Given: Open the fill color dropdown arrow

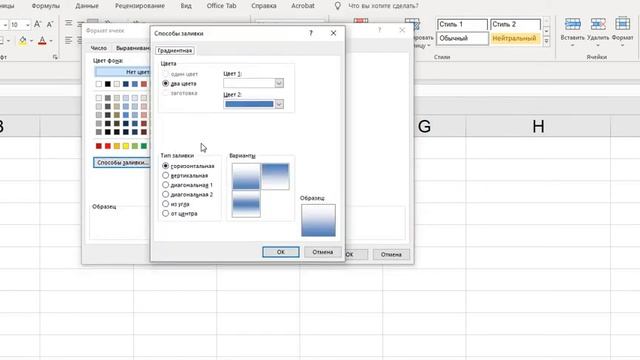Looking at the screenshot, I should tap(31, 41).
